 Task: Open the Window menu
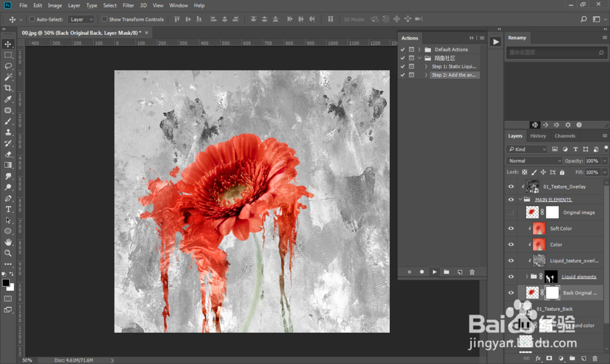[x=179, y=5]
